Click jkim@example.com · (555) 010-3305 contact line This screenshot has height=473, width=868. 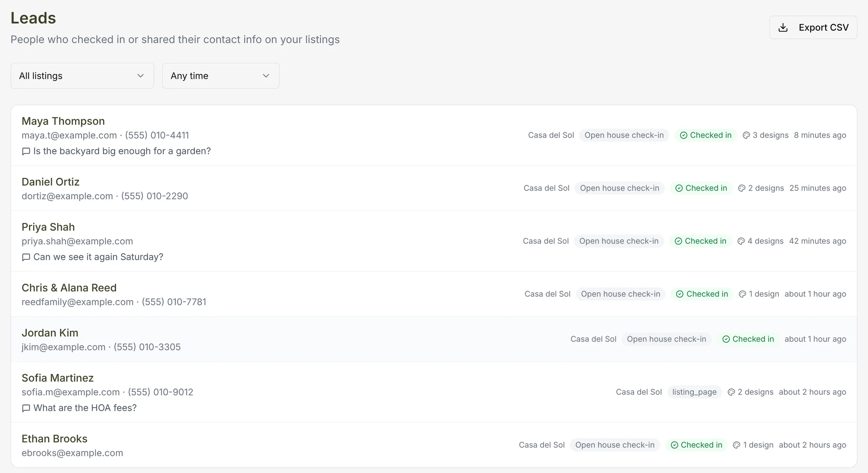click(x=101, y=347)
